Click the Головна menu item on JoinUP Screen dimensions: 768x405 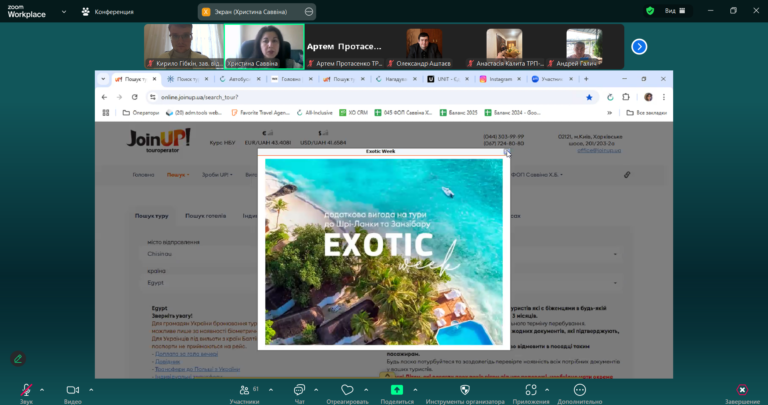pyautogui.click(x=143, y=175)
